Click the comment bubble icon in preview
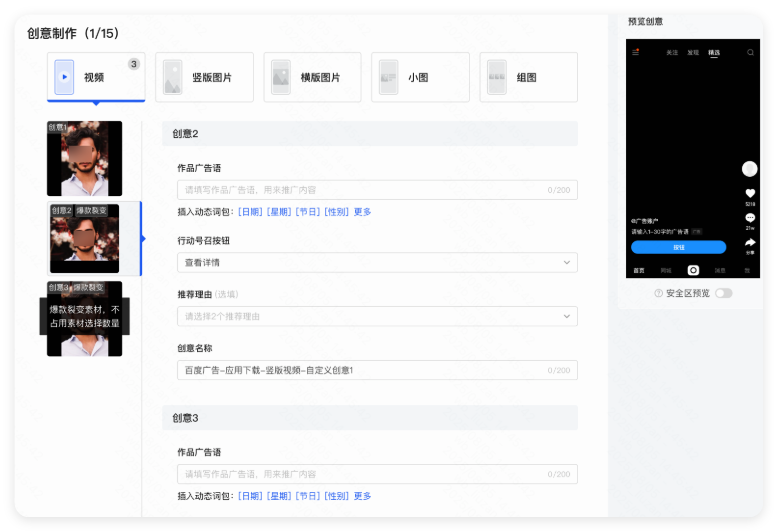 [750, 218]
